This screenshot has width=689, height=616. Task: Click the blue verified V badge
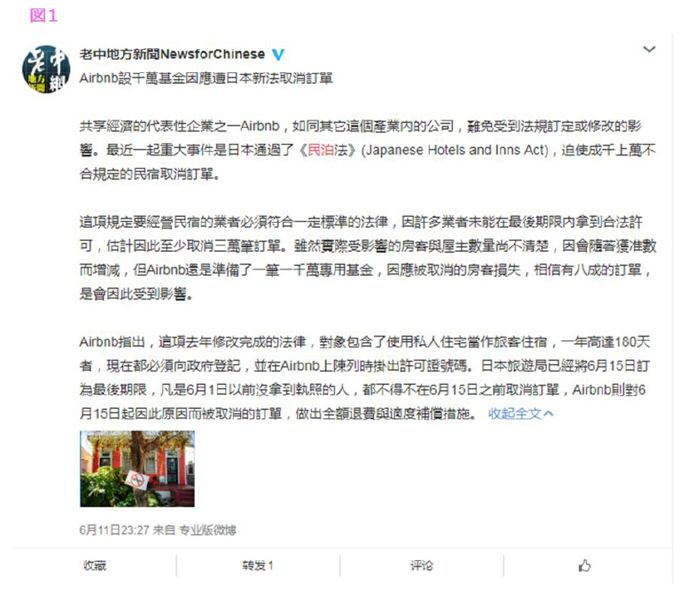278,55
